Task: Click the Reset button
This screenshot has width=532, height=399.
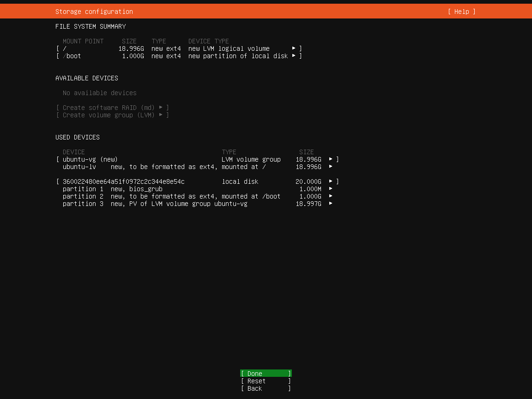Action: click(x=266, y=381)
